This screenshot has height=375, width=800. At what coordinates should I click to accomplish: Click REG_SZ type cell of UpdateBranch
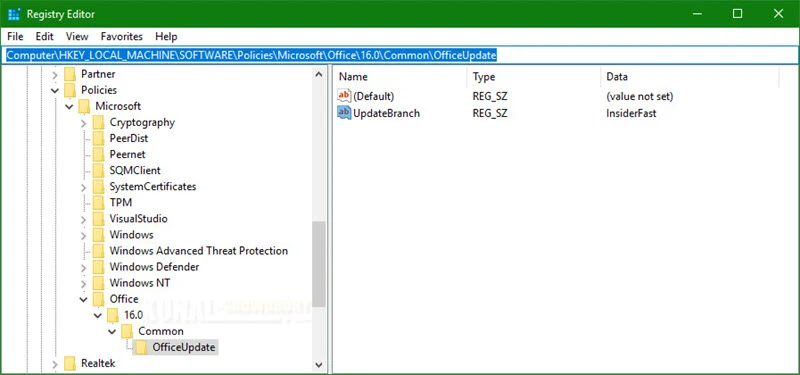490,113
